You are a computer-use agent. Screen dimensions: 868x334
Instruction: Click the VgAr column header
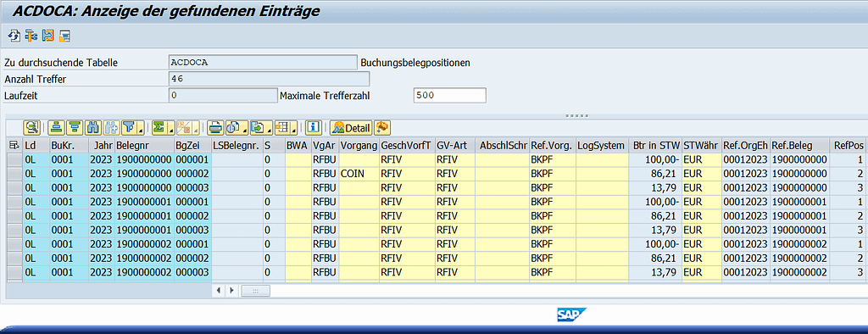[325, 145]
